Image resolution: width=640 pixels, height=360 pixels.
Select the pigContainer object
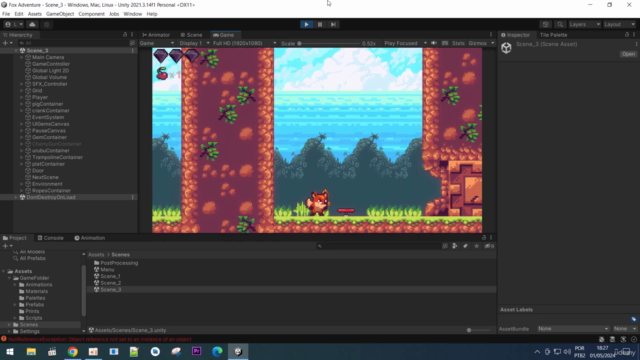click(47, 104)
